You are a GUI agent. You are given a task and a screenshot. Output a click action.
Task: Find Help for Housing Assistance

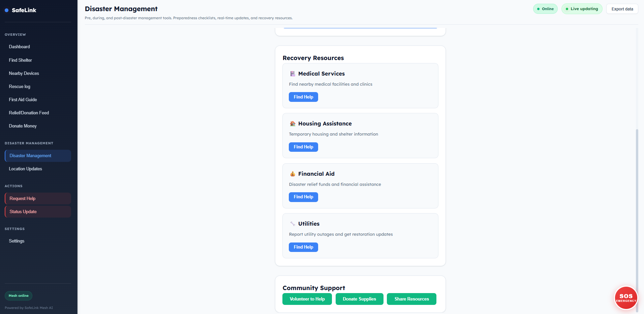pos(303,147)
